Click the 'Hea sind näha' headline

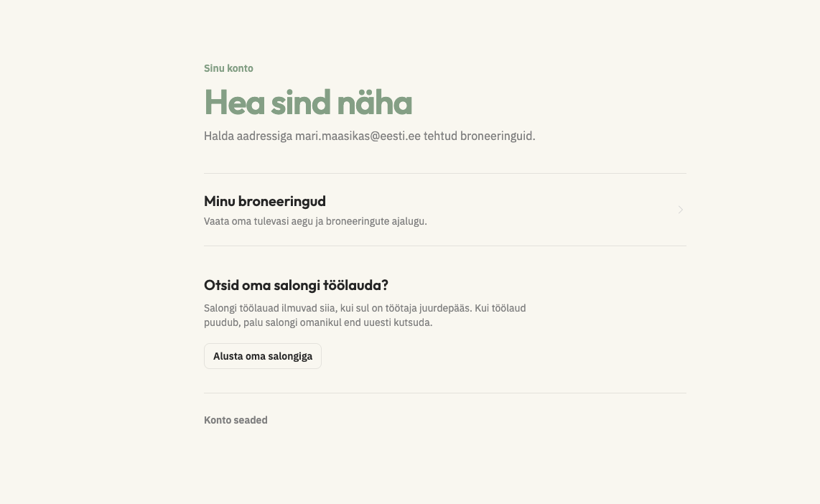[308, 102]
